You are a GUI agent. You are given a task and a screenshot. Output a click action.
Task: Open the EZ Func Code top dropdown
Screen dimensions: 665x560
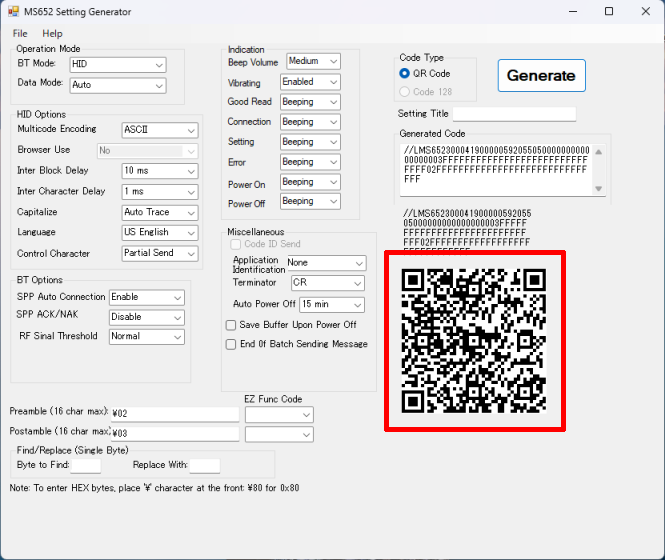click(x=279, y=414)
